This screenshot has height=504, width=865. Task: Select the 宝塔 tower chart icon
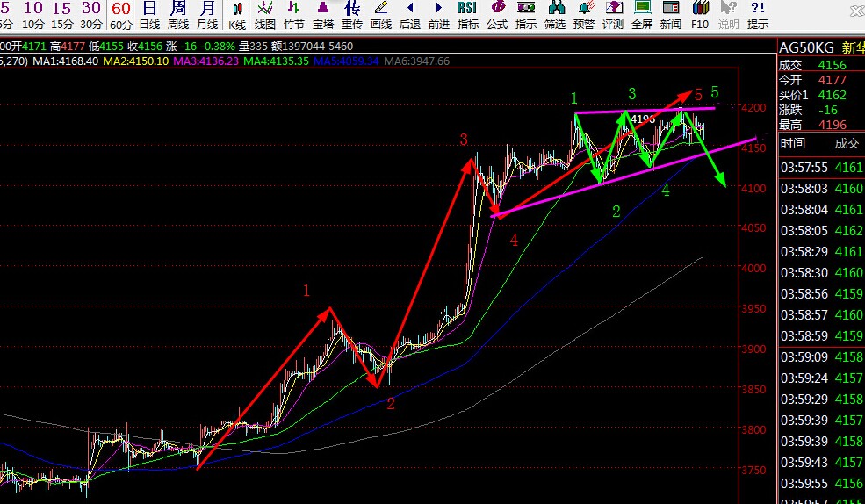pyautogui.click(x=323, y=15)
